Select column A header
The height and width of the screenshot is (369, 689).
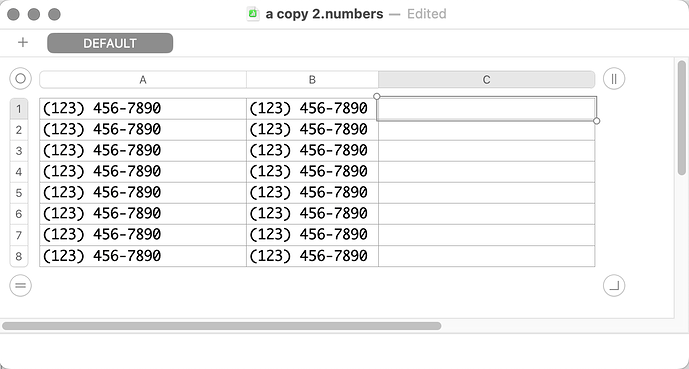(x=143, y=80)
